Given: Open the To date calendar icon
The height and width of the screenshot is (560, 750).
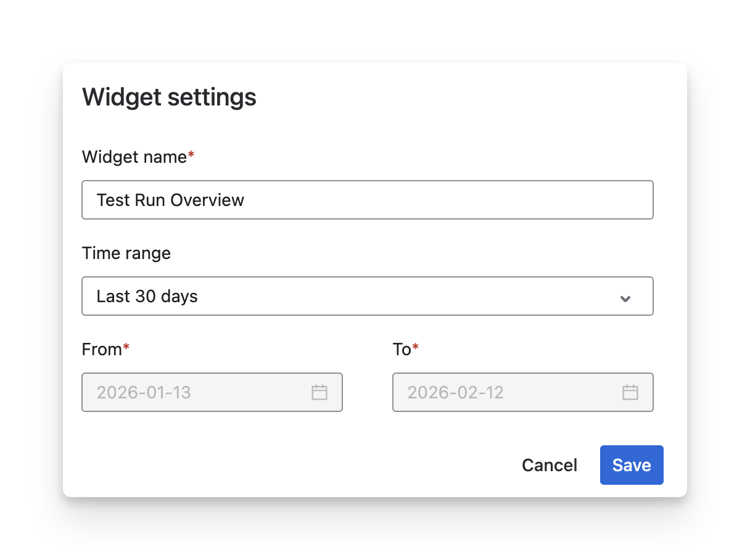Looking at the screenshot, I should tap(630, 392).
